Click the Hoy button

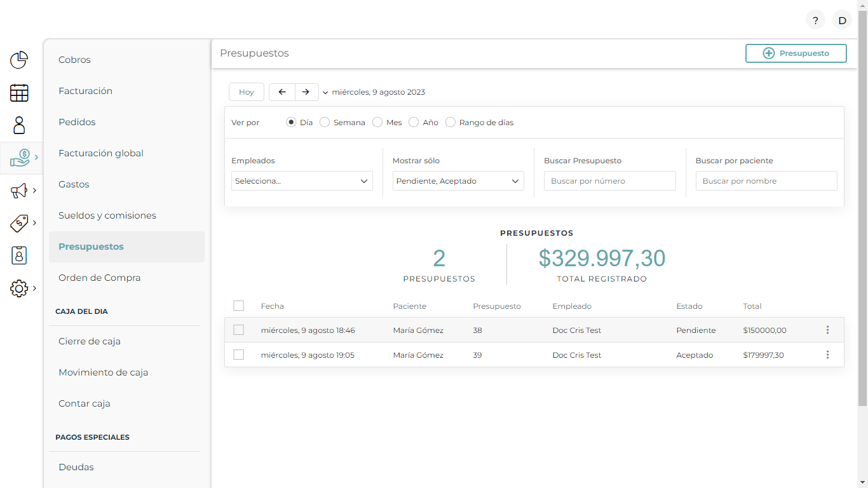(x=247, y=92)
